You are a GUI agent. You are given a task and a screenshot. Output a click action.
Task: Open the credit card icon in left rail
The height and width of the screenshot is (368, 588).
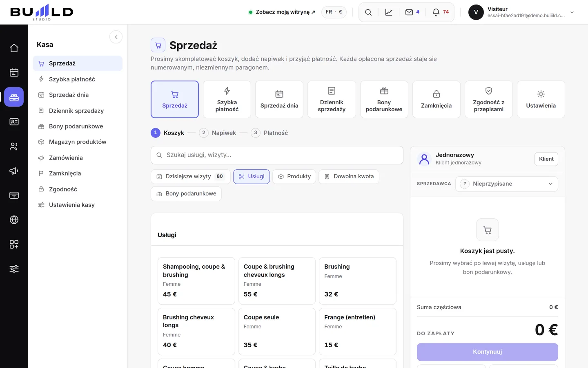click(14, 195)
